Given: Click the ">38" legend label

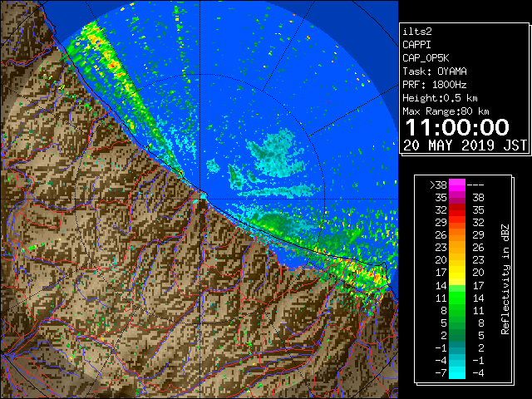Looking at the screenshot, I should (438, 185).
